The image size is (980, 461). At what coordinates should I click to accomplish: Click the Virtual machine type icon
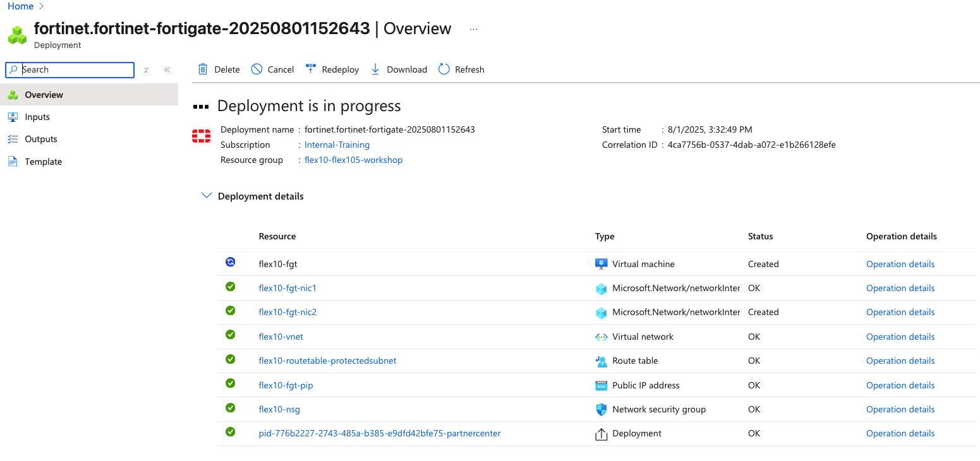pos(602,264)
